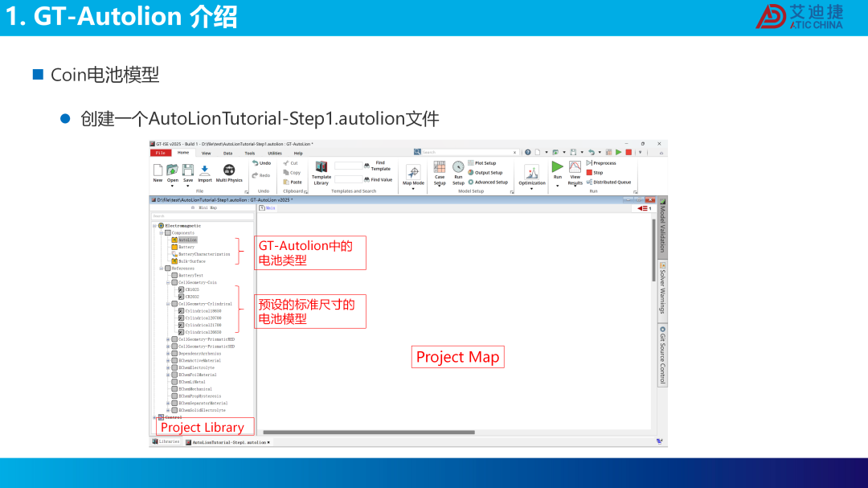Screen dimensions: 868x488
Task: Expand the EChemElectrolyte node
Action: tap(168, 367)
